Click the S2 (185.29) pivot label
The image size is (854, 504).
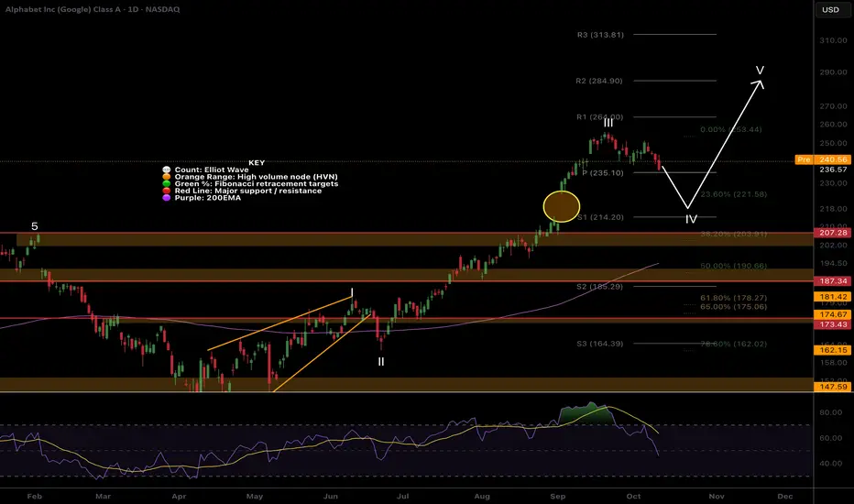click(x=599, y=287)
